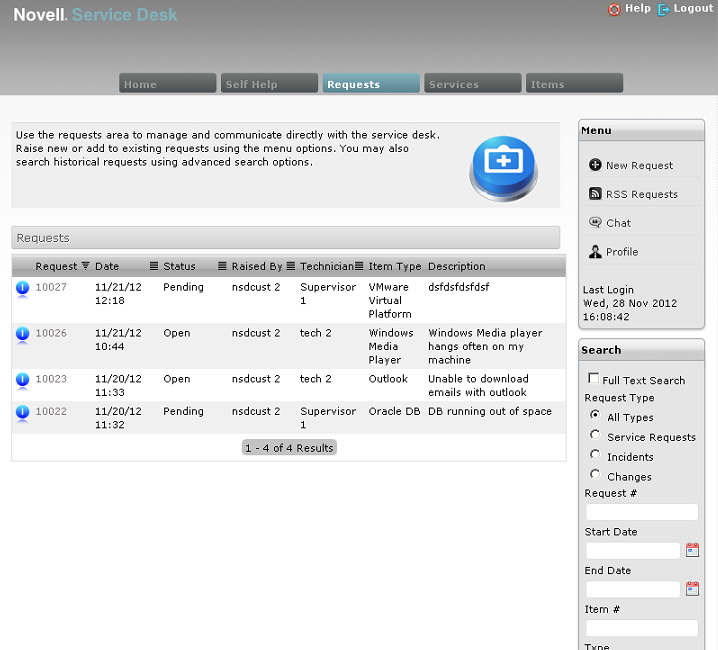Viewport: 718px width, 650px height.
Task: Open the Date column filter menu
Action: tap(154, 266)
